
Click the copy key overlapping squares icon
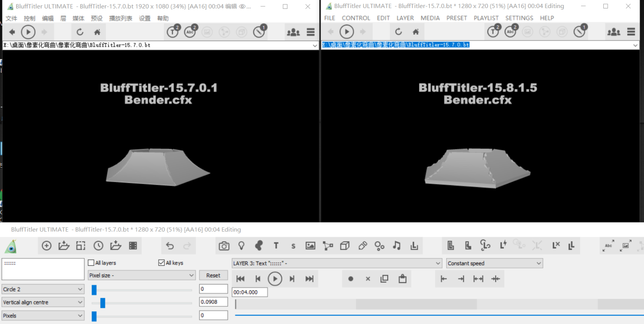coord(384,279)
